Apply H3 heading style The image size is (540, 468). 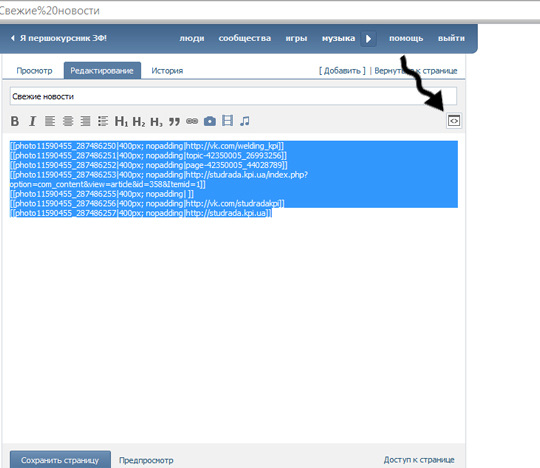[156, 121]
